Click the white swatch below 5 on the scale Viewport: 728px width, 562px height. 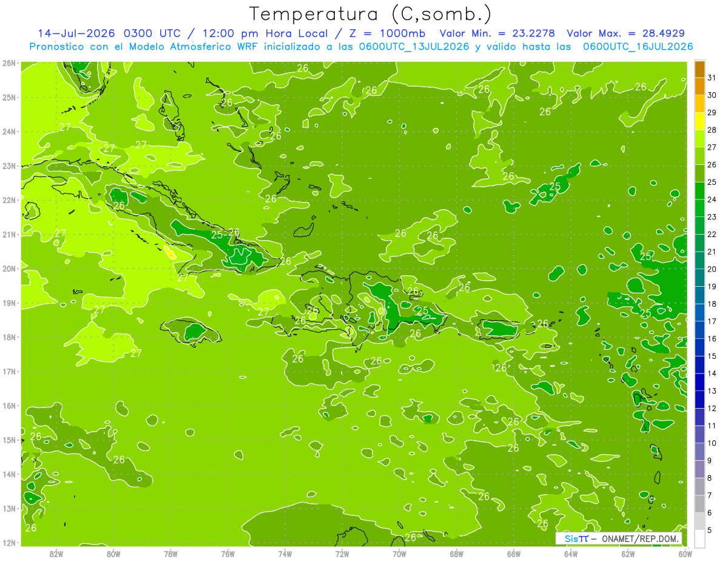tap(699, 538)
